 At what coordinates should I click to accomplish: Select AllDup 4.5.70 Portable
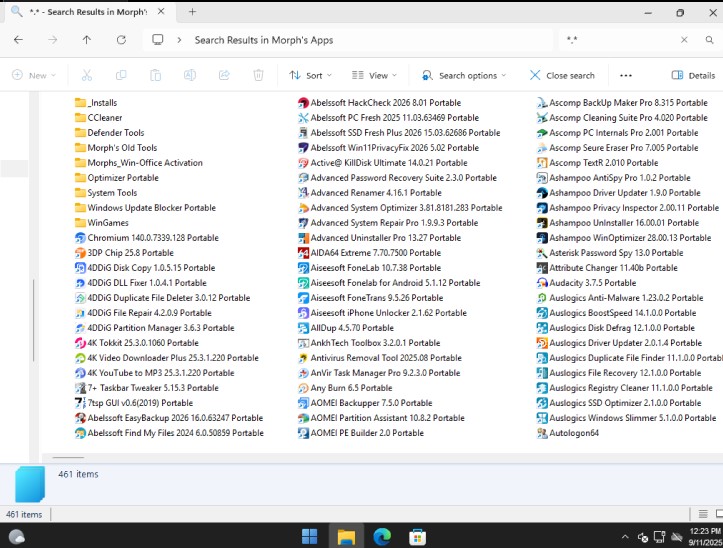(x=346, y=328)
